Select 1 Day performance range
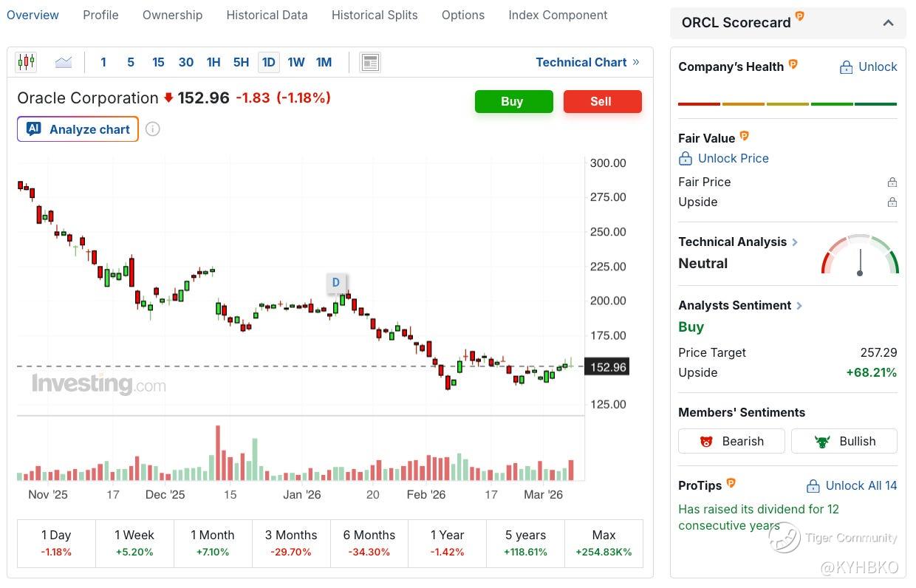916x588 pixels. point(56,543)
